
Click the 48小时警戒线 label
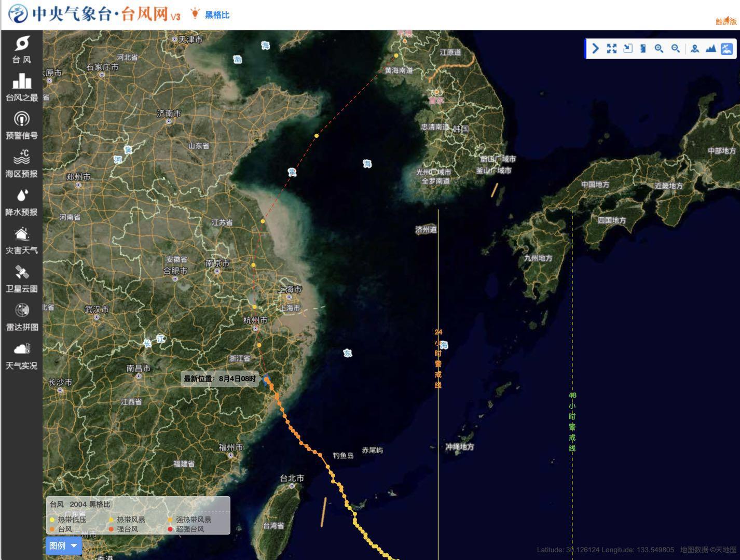572,422
